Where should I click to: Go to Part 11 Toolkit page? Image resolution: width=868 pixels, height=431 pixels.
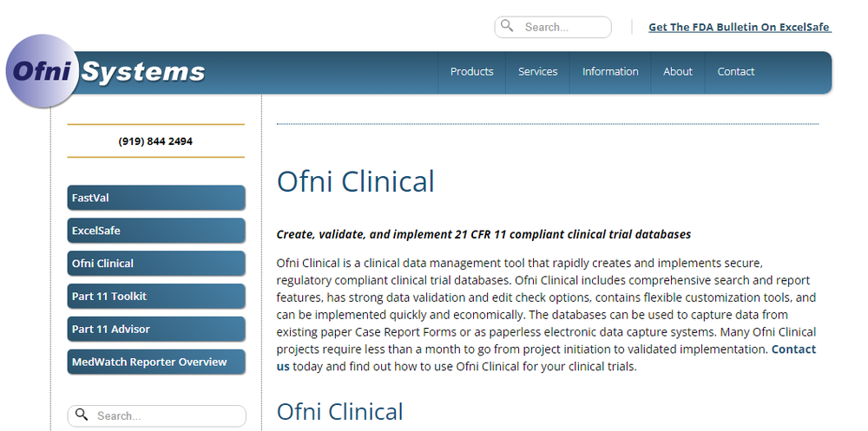[156, 296]
